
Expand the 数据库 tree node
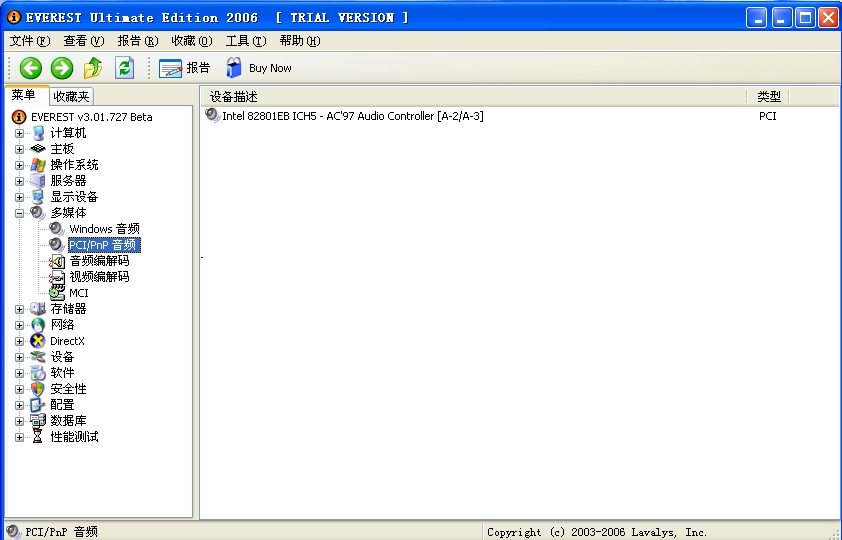pos(19,421)
